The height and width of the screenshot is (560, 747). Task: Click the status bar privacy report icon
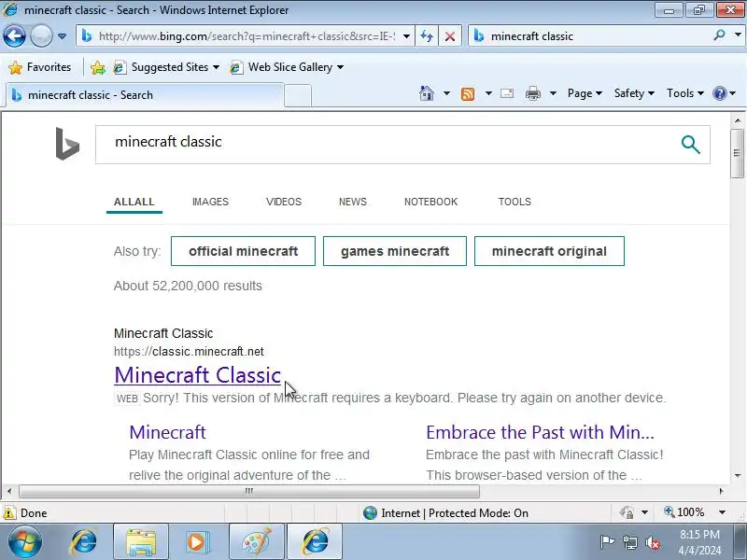coord(626,512)
